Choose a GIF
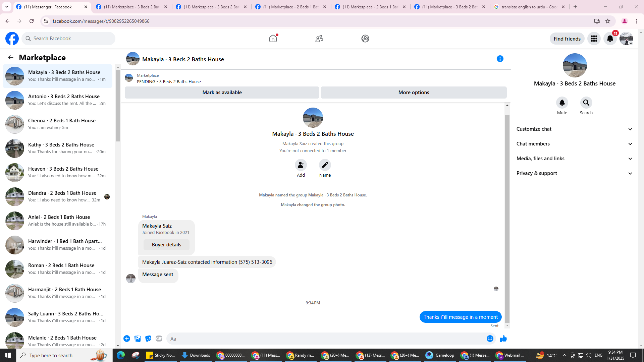The height and width of the screenshot is (362, 644). (x=159, y=339)
